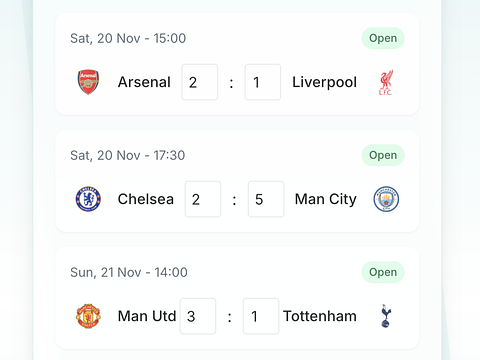
Task: Click the Tottenham team name
Action: click(320, 316)
